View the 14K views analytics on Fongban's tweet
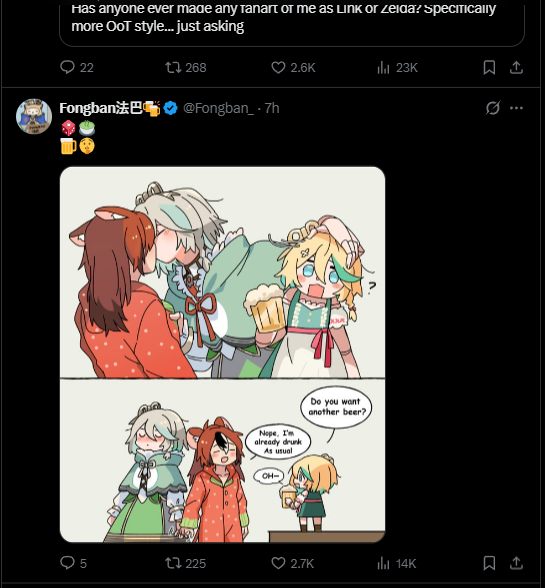 click(x=396, y=563)
